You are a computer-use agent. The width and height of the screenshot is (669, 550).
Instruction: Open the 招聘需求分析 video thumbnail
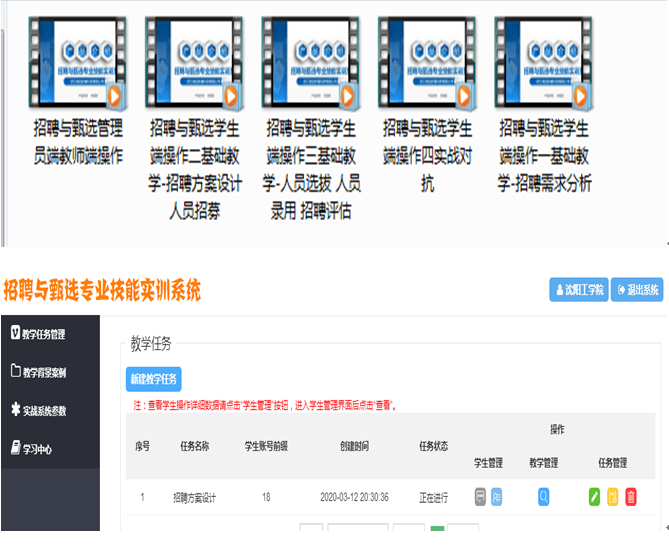[543, 62]
